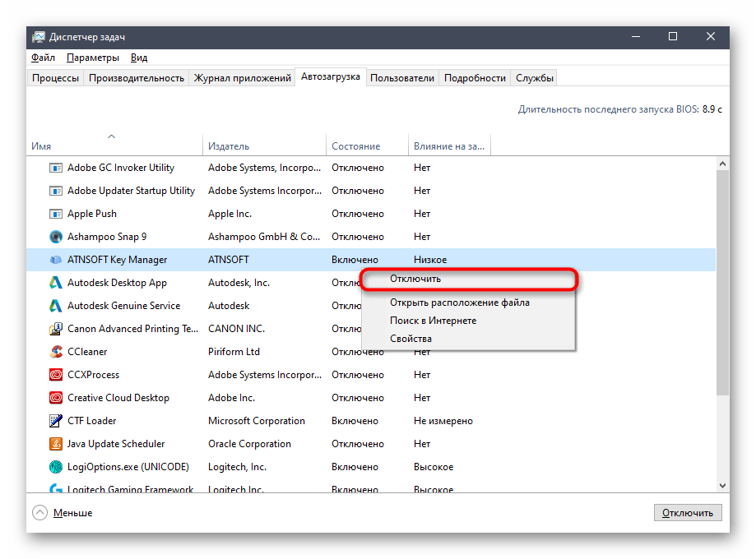Click the CCleaner icon

(x=56, y=352)
